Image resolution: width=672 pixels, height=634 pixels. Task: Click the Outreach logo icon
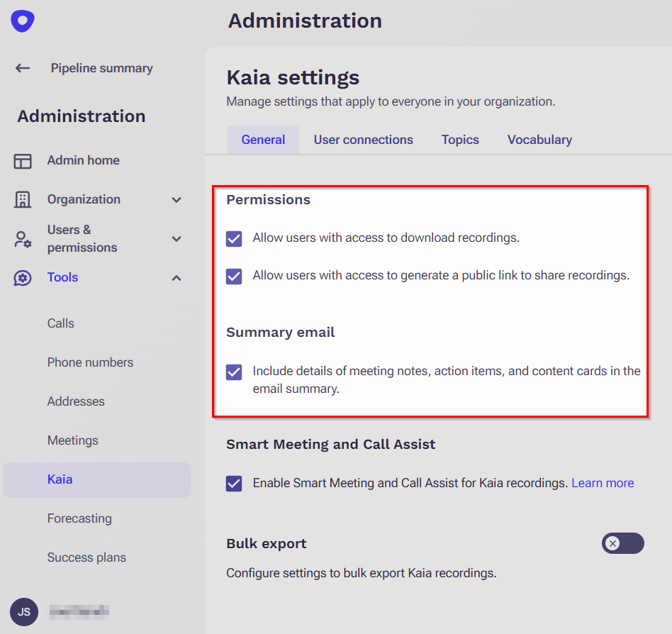pos(23,21)
